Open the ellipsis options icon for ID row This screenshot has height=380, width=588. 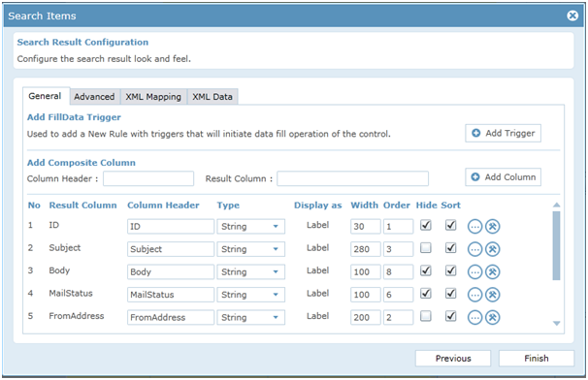[x=474, y=226]
